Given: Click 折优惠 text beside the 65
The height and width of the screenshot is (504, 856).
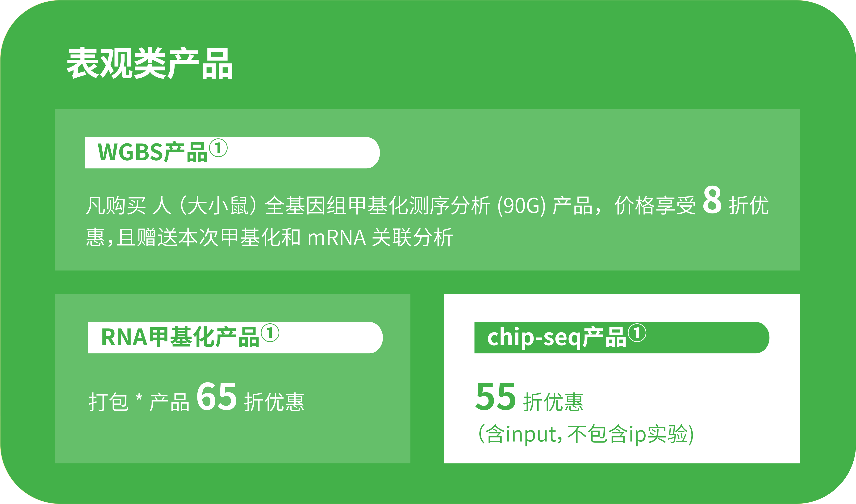Looking at the screenshot, I should [x=275, y=402].
